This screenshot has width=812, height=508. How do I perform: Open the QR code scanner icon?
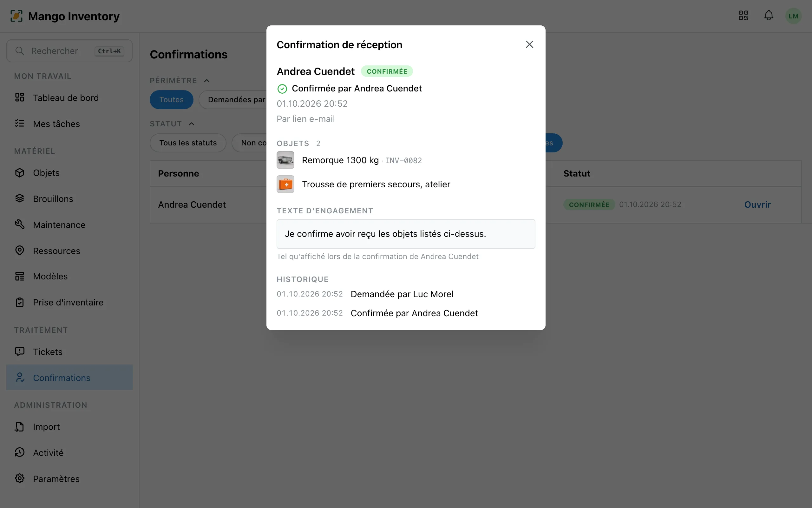click(x=743, y=16)
